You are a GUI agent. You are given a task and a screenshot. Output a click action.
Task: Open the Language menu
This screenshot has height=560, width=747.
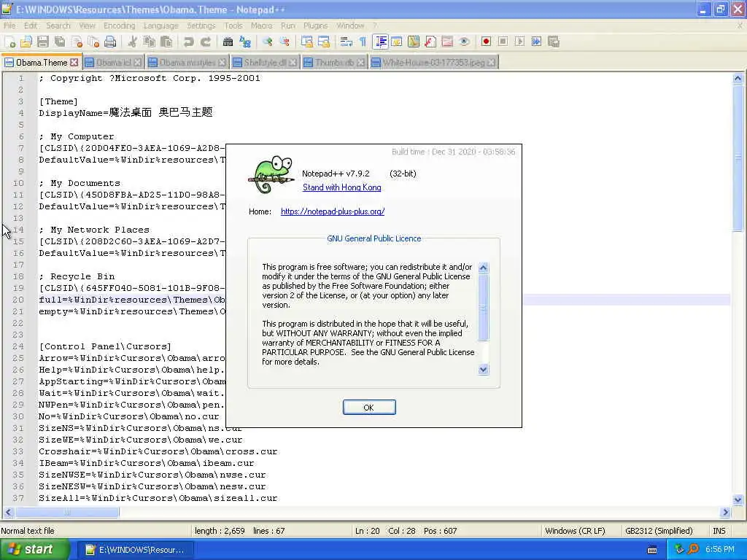161,26
